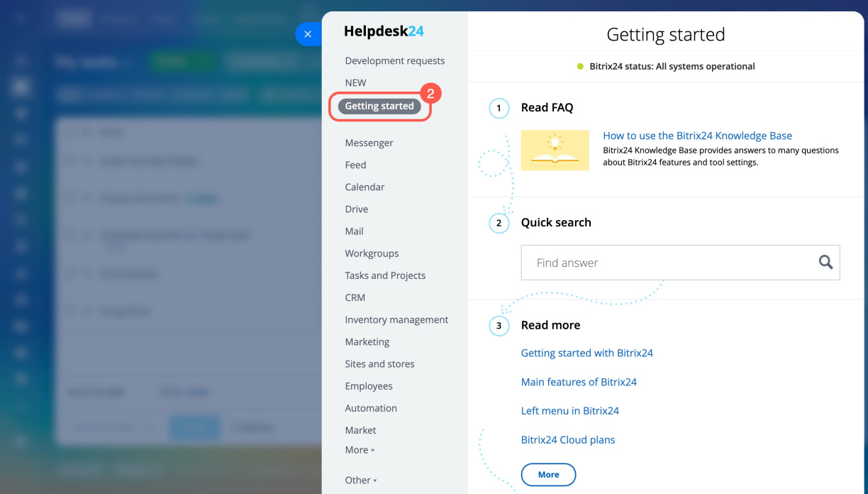
Task: Click the green Bitrix24 status indicator dot
Action: pos(580,67)
